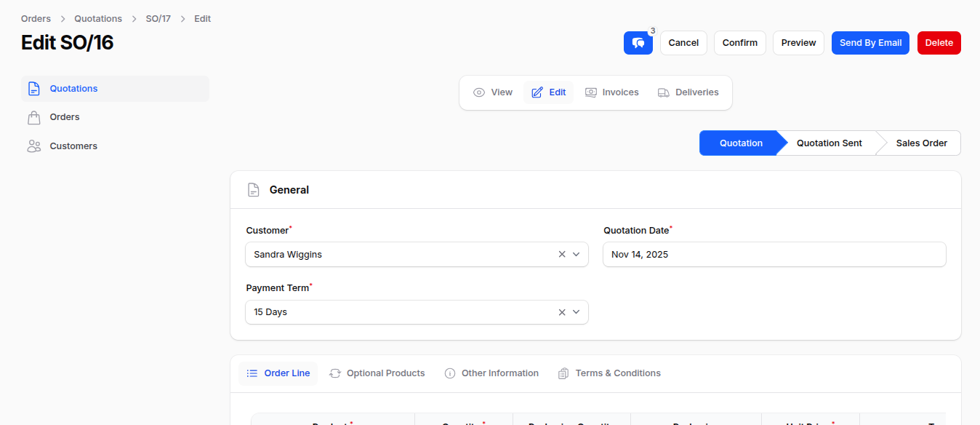Click the General section document icon

tap(253, 190)
